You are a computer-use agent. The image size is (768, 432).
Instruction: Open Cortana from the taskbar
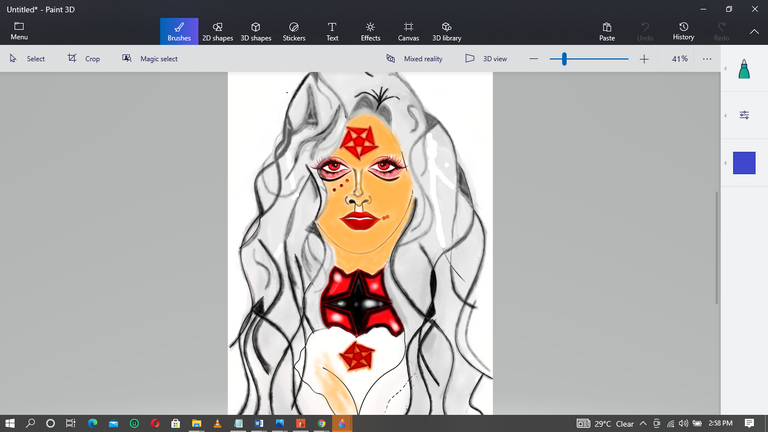[50, 423]
